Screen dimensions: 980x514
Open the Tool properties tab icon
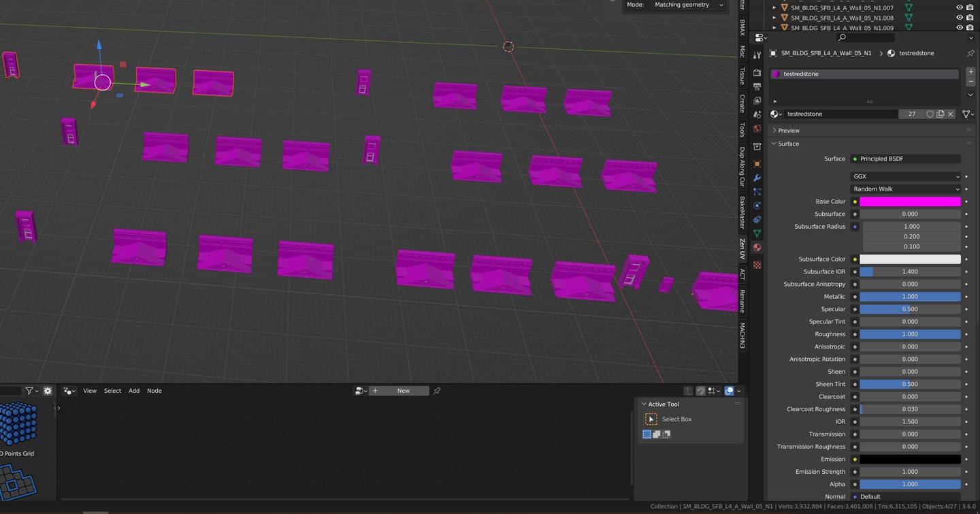point(757,55)
